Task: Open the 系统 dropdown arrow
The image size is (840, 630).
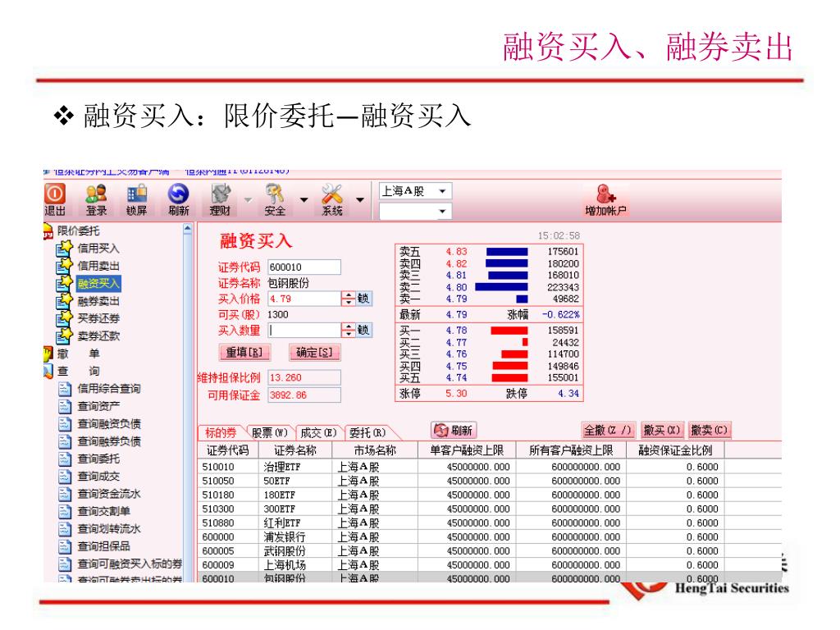Action: pos(360,200)
